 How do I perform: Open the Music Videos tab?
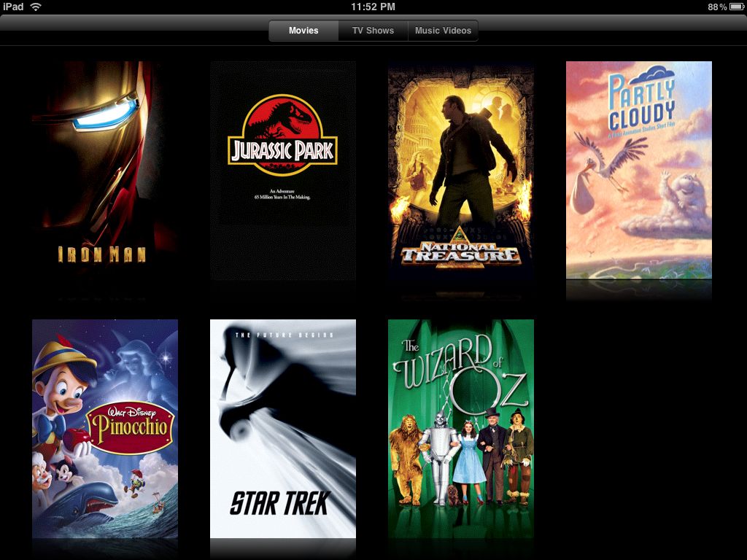point(443,31)
